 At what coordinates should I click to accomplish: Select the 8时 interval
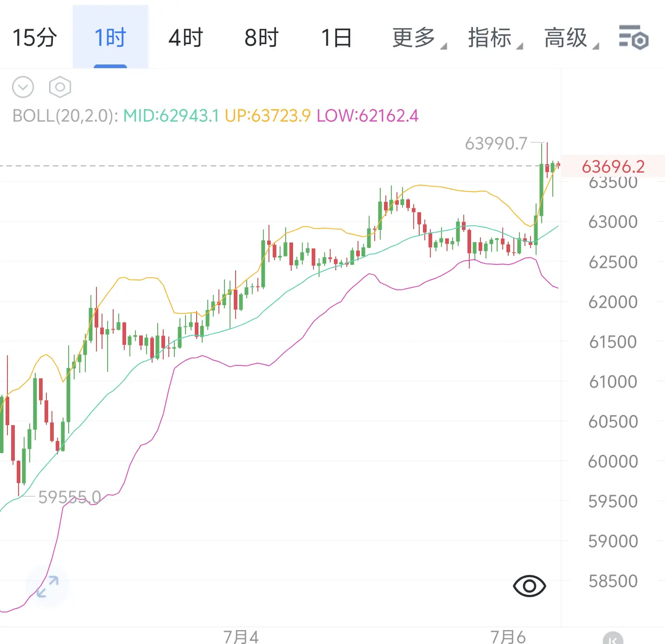262,38
